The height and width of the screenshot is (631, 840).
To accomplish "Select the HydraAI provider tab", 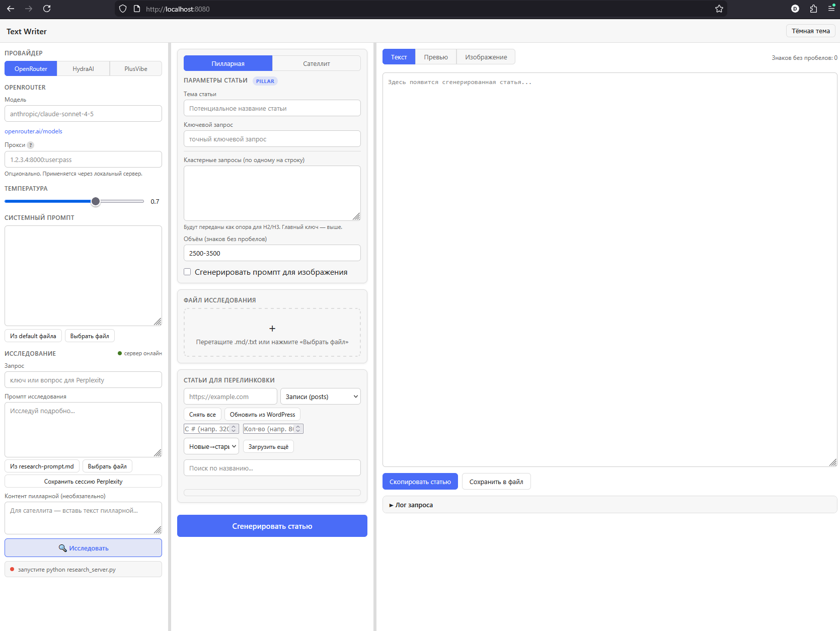I will 83,68.
